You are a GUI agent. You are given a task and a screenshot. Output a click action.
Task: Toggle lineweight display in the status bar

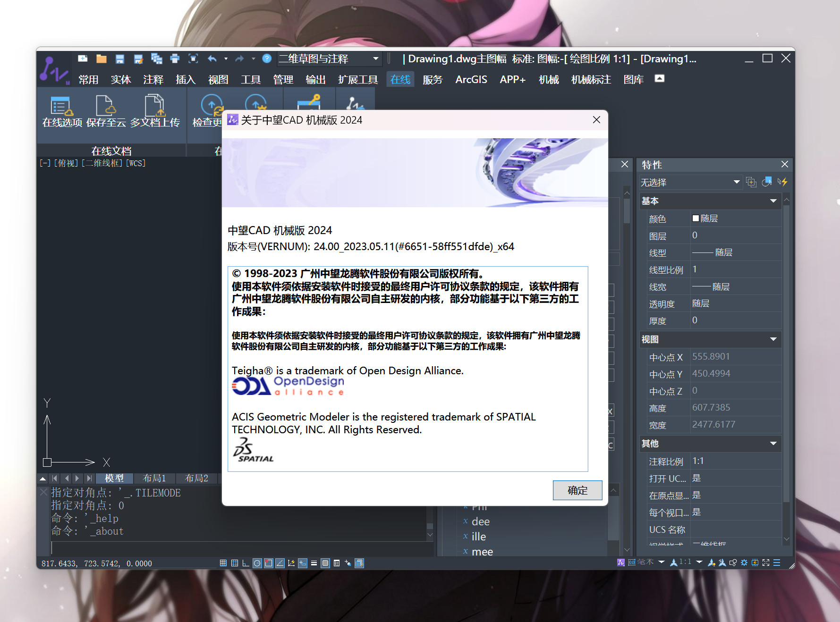pos(314,563)
